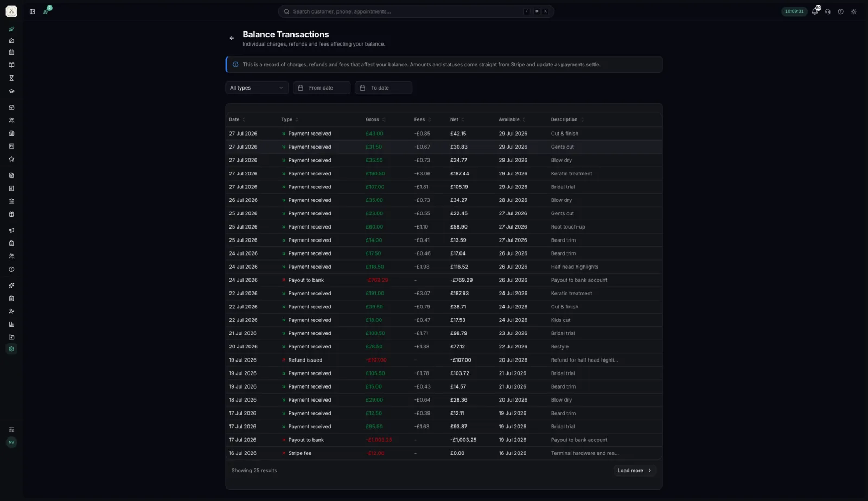Sort table by Fees column
The width and height of the screenshot is (868, 501).
pos(423,119)
